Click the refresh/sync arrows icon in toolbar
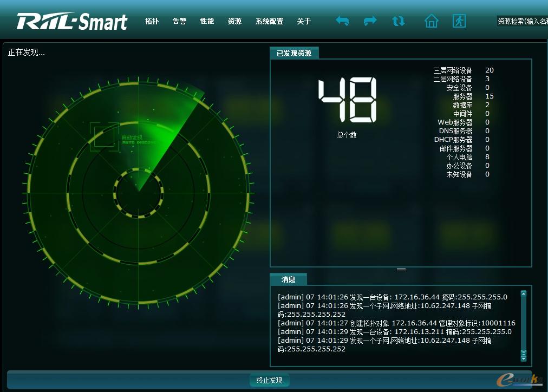 tap(399, 21)
